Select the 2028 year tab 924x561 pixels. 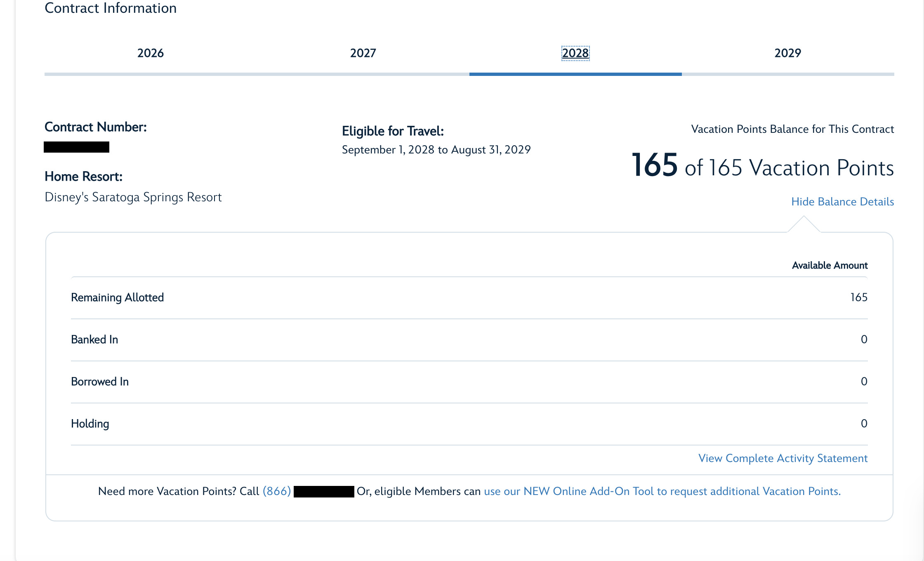[x=575, y=53]
